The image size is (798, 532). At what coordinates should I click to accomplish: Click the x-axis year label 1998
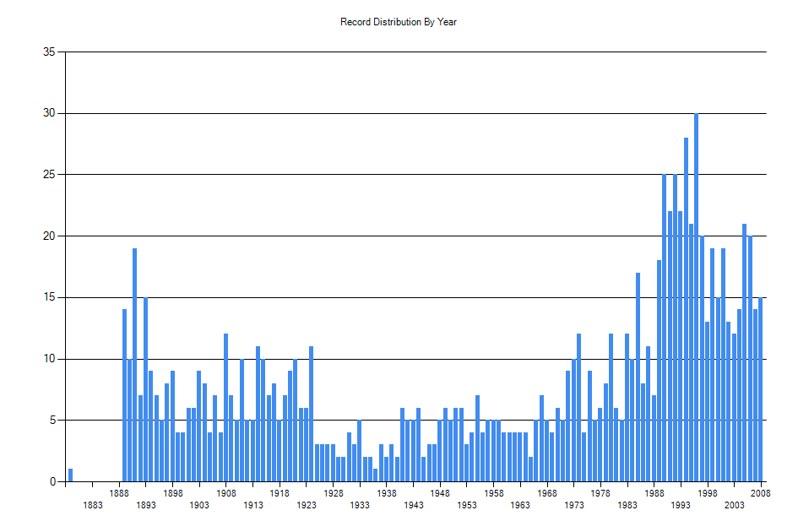pos(708,493)
